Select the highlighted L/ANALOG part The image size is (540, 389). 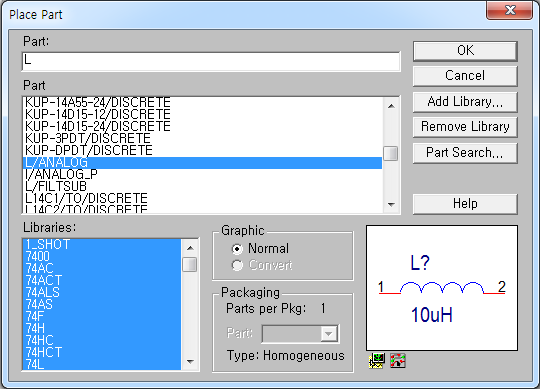click(x=202, y=162)
